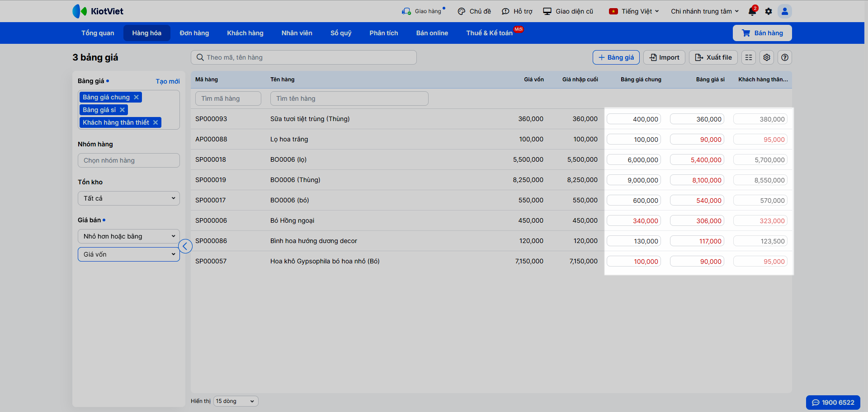Click the Theo mã, tên hàng search field
Screen dimensions: 868x412
pyautogui.click(x=304, y=57)
